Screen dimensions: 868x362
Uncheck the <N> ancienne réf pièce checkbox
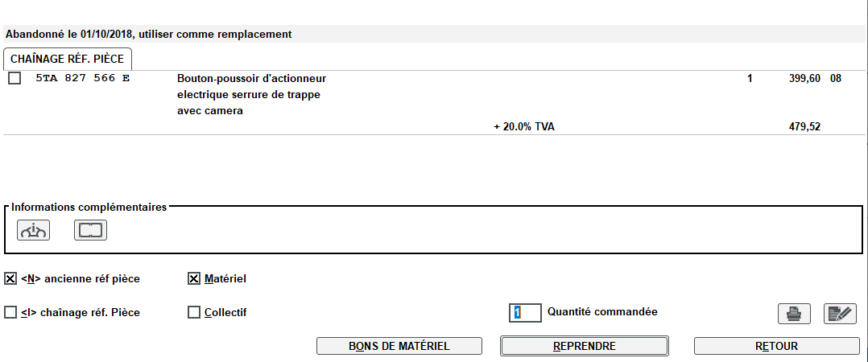(10, 279)
